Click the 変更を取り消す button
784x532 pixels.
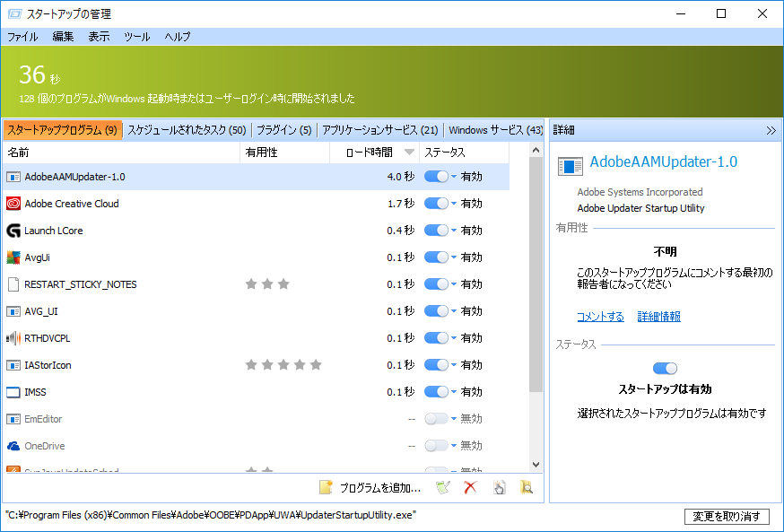[727, 516]
